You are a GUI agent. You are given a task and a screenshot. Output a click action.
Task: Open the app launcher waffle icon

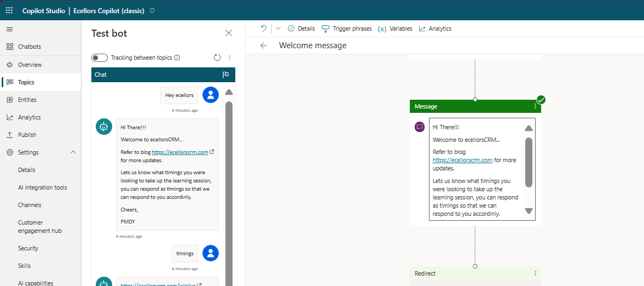[x=9, y=10]
